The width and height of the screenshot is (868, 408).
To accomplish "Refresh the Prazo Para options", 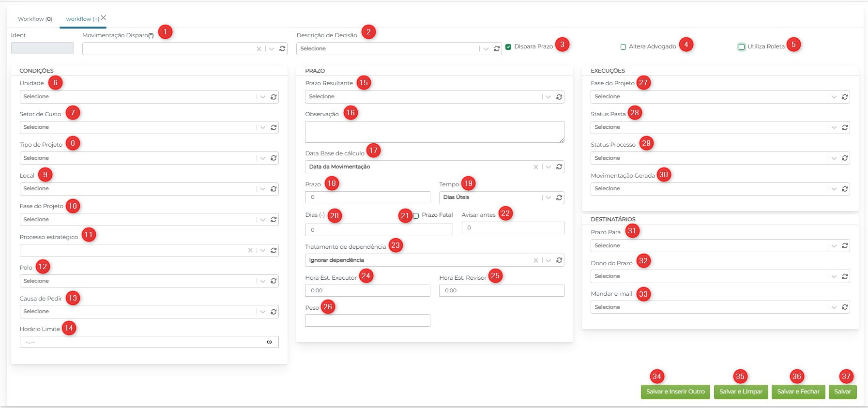I will (845, 246).
